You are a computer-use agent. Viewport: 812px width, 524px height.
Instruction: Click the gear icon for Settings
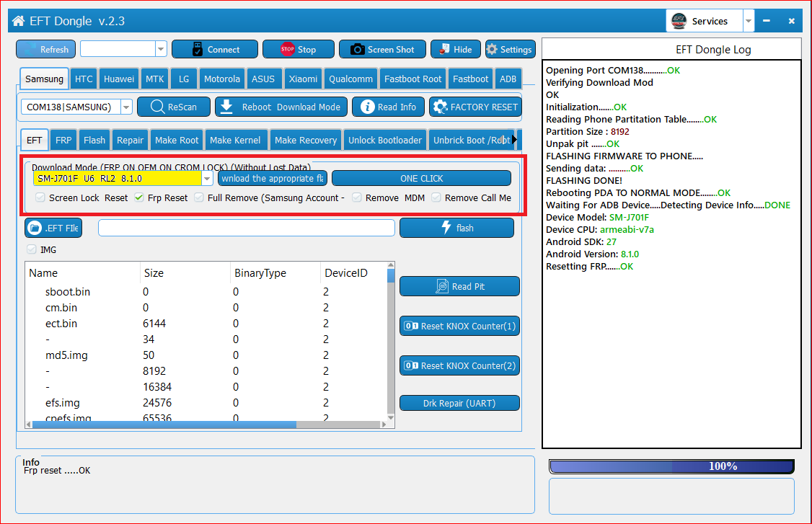(492, 49)
